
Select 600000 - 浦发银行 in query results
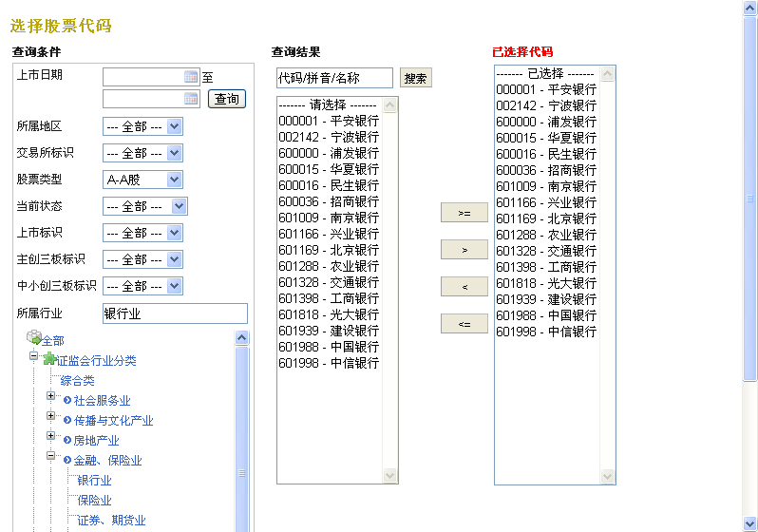[329, 153]
